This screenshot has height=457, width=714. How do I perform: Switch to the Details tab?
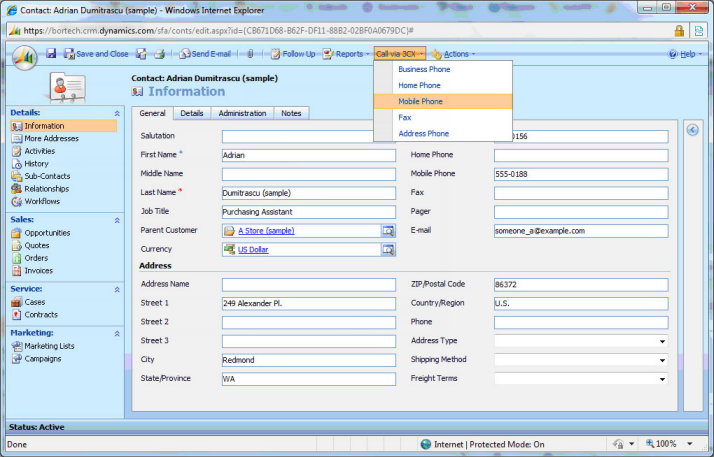click(x=192, y=113)
